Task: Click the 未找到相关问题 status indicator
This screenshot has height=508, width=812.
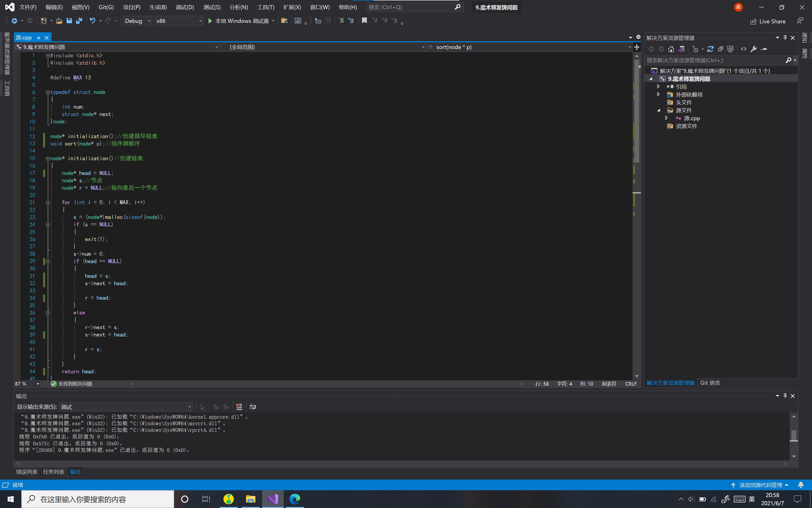Action: pyautogui.click(x=72, y=384)
